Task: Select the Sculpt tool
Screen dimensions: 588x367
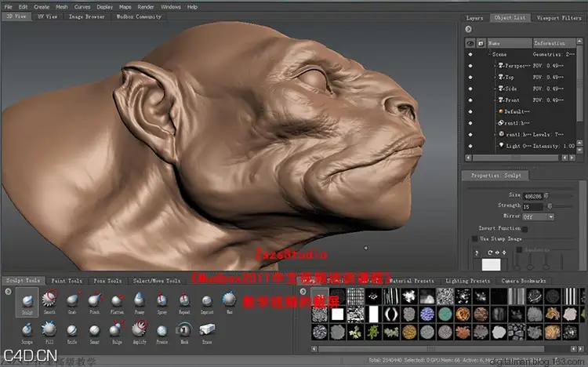Action: click(x=27, y=302)
